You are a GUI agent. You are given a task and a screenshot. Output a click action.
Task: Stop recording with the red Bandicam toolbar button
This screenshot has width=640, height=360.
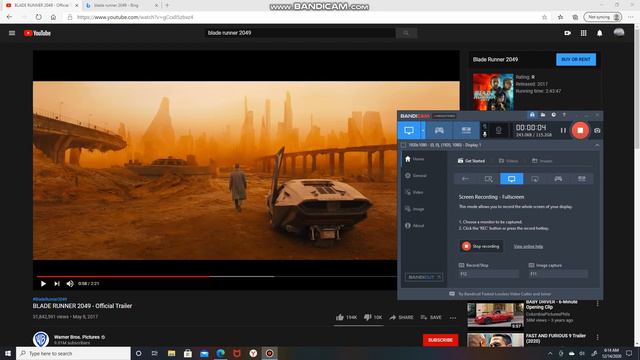pyautogui.click(x=580, y=130)
